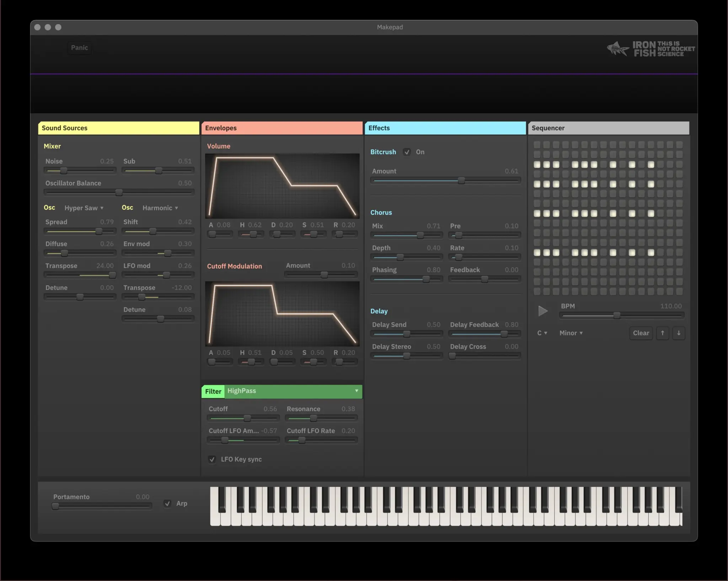Click the Cutoff Modulation envelope graph
This screenshot has height=581, width=728.
[282, 313]
